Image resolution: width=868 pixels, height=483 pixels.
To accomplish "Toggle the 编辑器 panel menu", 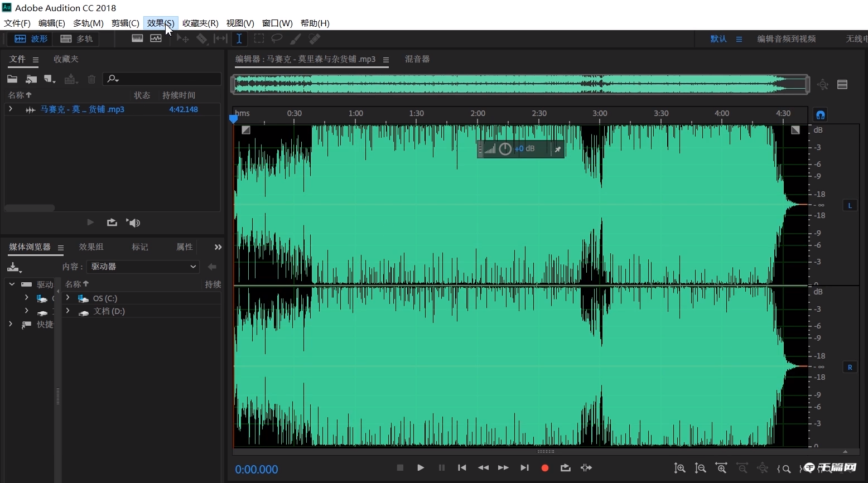I will (x=385, y=59).
